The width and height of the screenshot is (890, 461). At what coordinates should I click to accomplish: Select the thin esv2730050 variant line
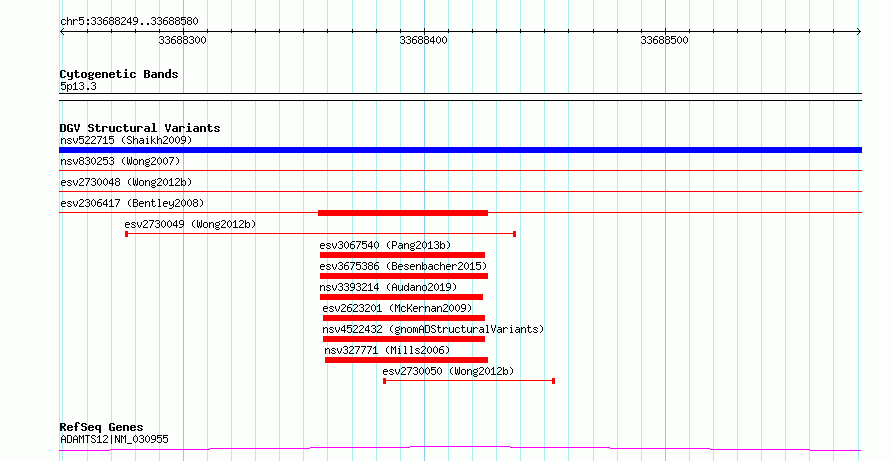pyautogui.click(x=469, y=381)
